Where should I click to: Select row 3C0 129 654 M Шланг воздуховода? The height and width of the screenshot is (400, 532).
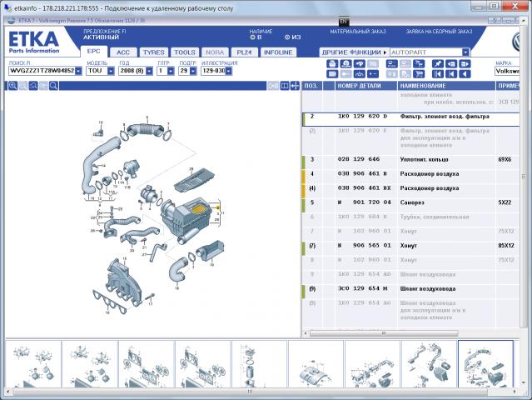coord(410,292)
